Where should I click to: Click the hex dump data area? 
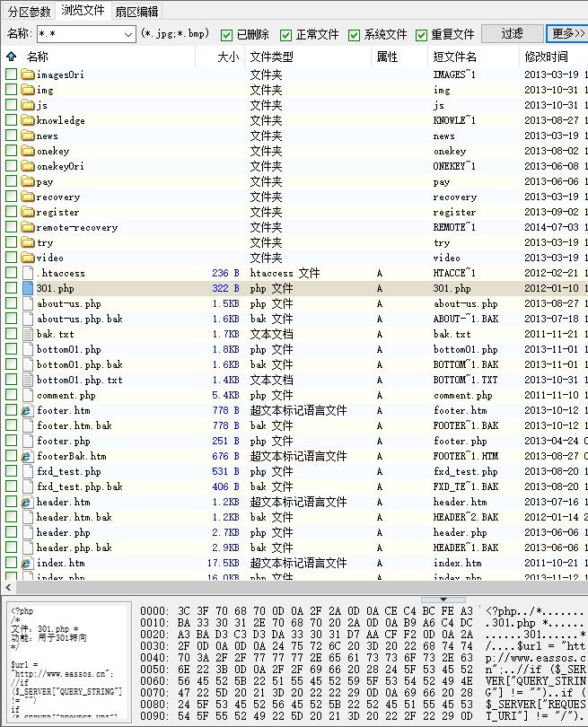coord(325,663)
